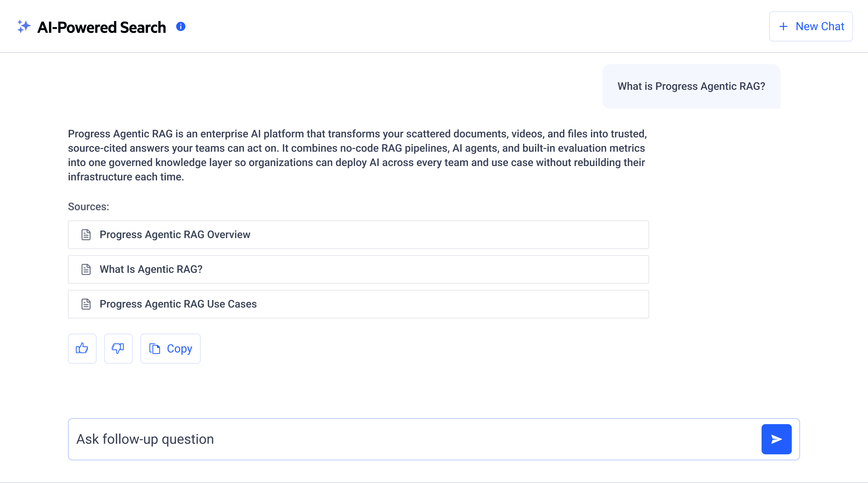Click the "Sources:" label

pos(88,207)
